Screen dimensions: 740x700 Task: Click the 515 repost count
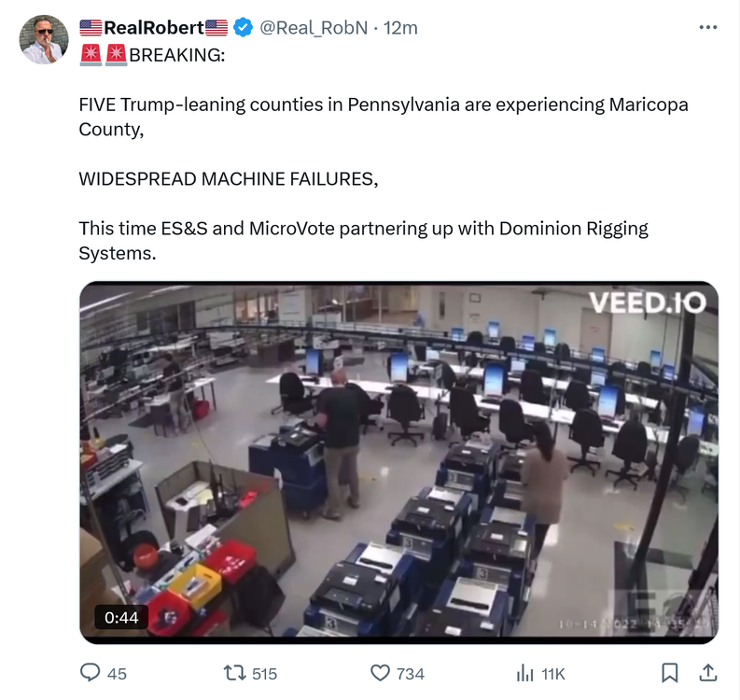tap(264, 674)
